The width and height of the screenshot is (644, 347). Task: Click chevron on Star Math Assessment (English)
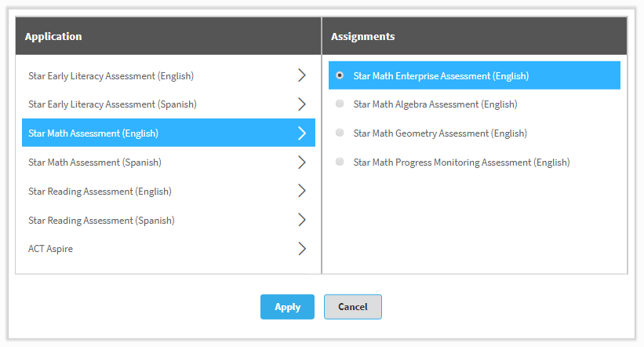point(302,133)
